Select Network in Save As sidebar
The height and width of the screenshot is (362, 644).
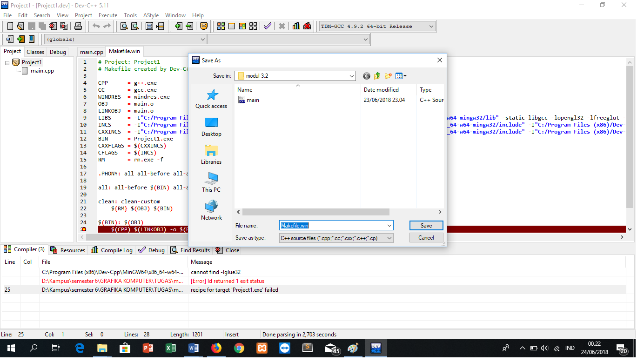point(211,210)
